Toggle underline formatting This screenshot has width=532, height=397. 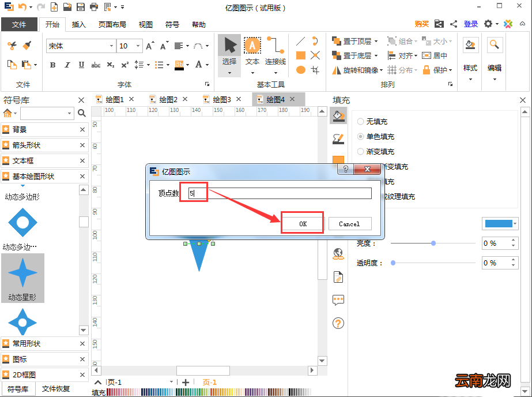(x=81, y=65)
